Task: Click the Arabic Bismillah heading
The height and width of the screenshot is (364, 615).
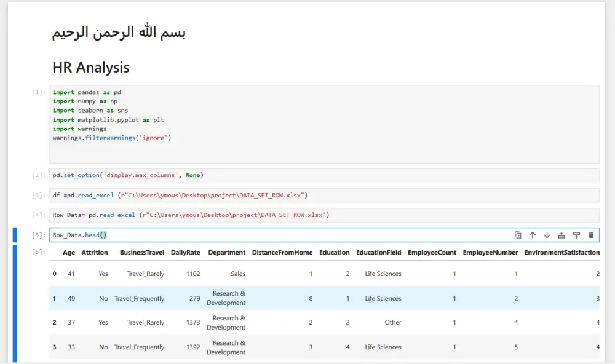Action: (x=119, y=31)
